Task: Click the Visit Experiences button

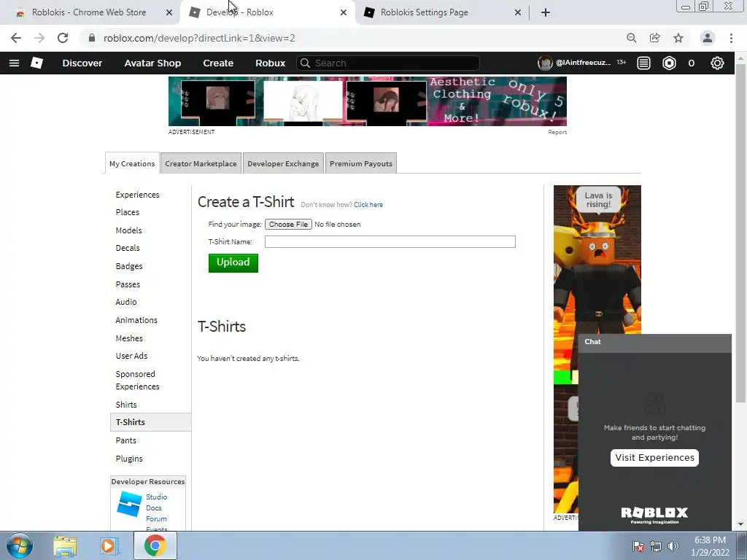Action: [x=654, y=458]
